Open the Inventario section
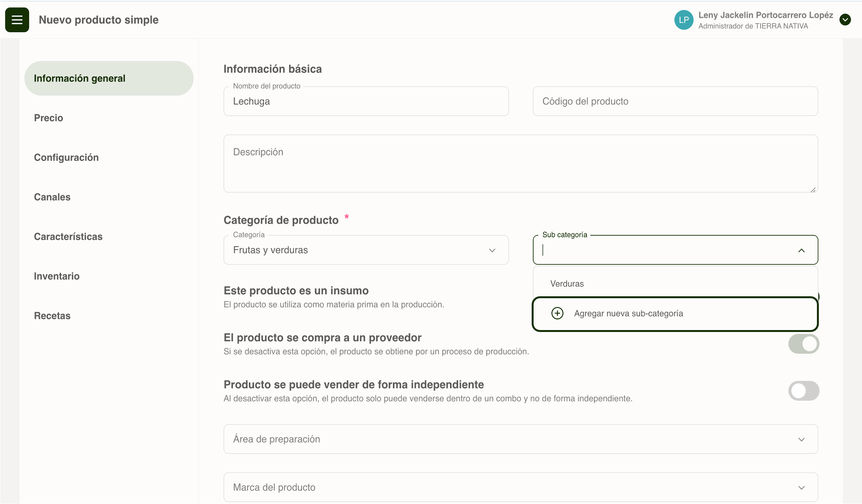Image resolution: width=862 pixels, height=504 pixels. [57, 276]
